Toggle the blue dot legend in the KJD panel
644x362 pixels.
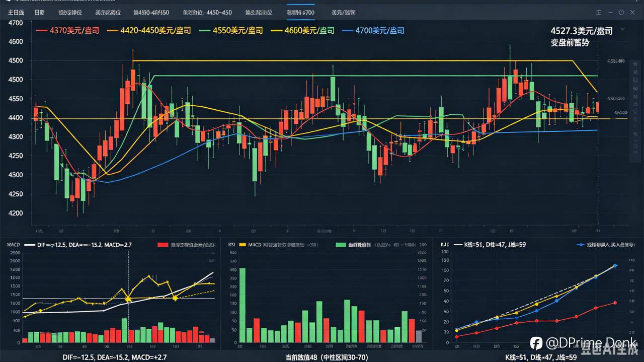click(605, 245)
